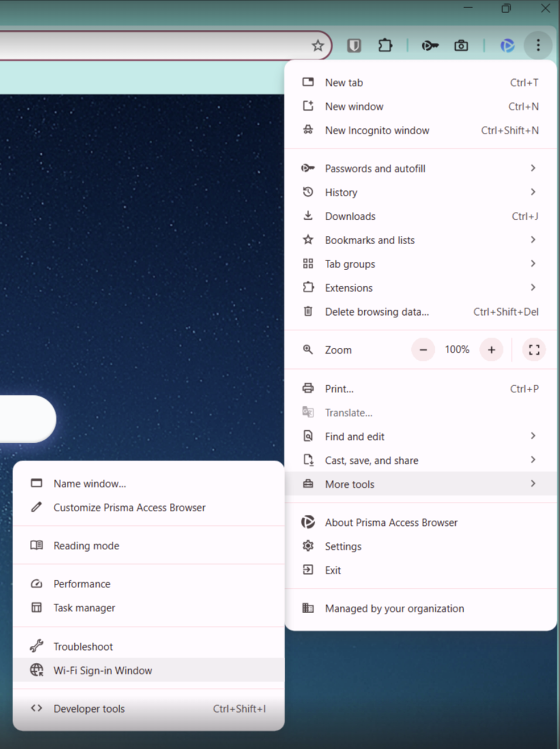Choose Print… from the menu

[x=421, y=388]
